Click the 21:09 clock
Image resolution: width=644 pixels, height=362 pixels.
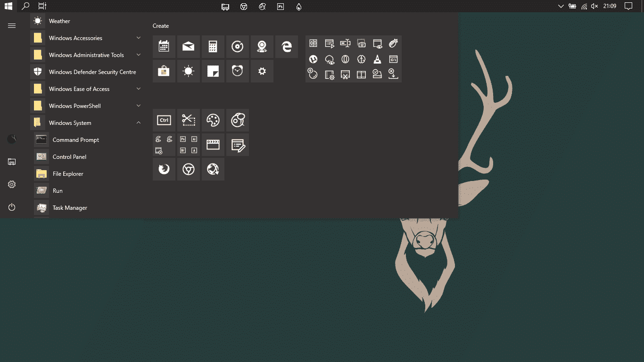pos(610,6)
